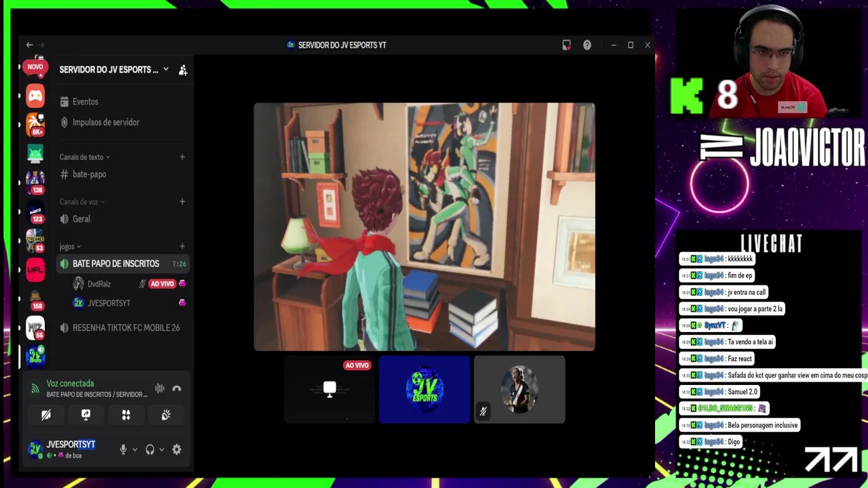Add a channel to Canais de voz
The image size is (868, 488).
(182, 202)
